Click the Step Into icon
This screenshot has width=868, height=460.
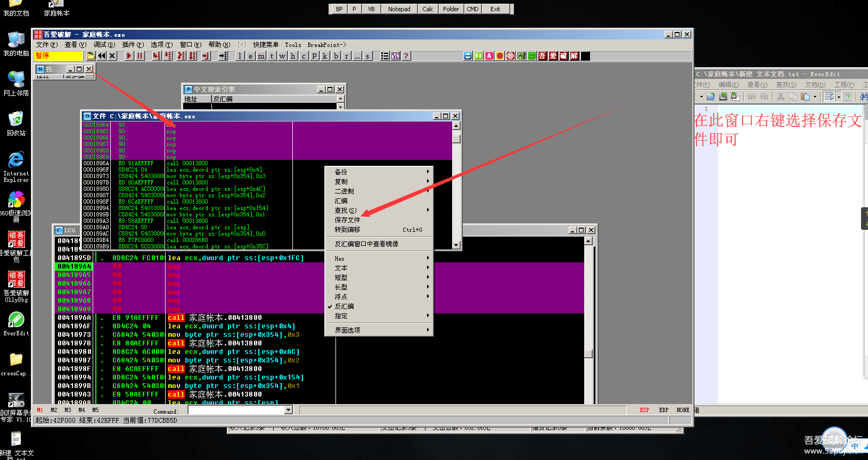[x=157, y=56]
